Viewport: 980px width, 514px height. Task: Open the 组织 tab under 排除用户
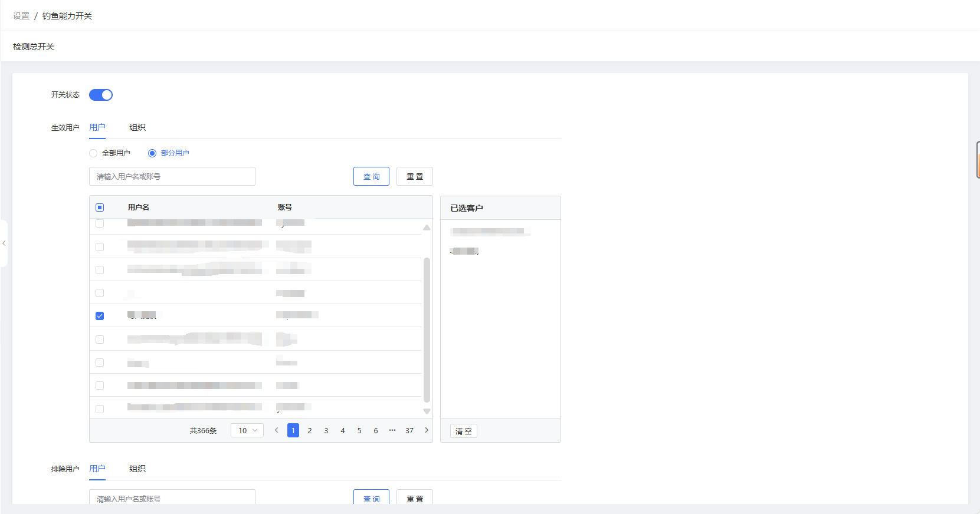click(x=137, y=469)
